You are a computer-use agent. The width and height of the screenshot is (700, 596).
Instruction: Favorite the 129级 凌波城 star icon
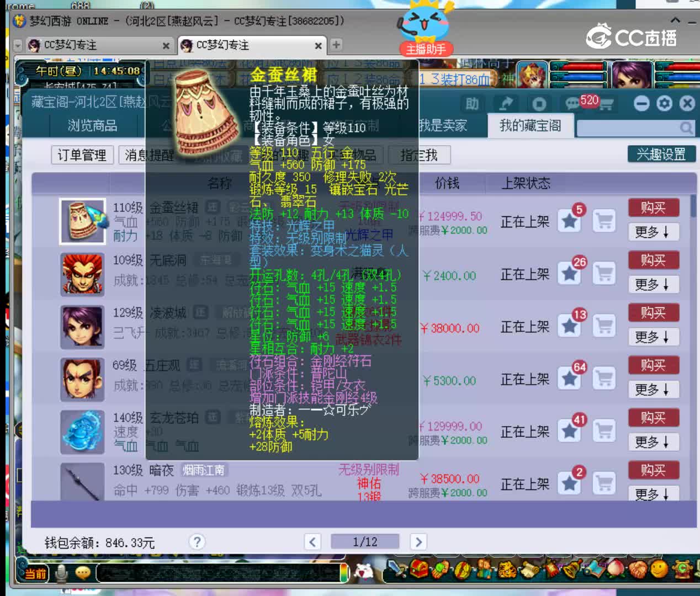[x=569, y=326]
